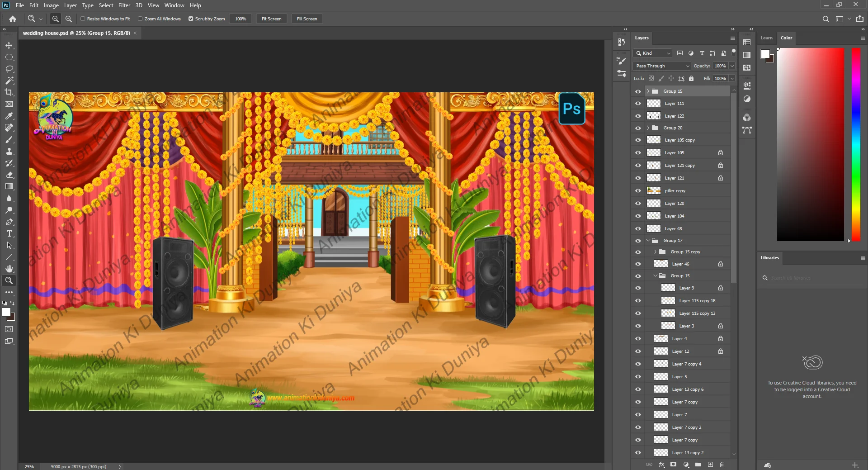Open the Pass Through blend mode dropdown
The image size is (868, 470).
pos(662,66)
